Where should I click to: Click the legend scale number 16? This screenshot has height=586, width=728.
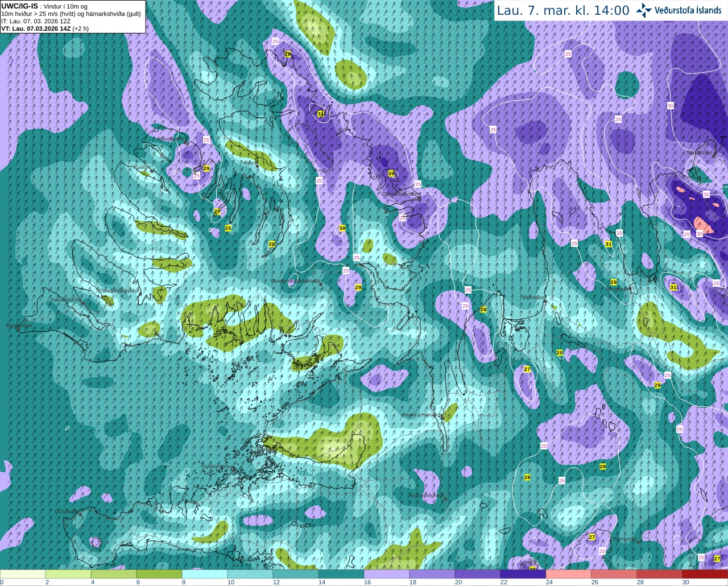(367, 582)
